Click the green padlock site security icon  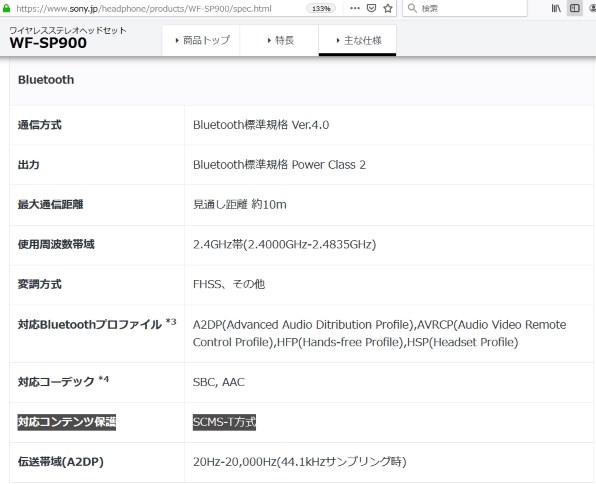pyautogui.click(x=6, y=8)
